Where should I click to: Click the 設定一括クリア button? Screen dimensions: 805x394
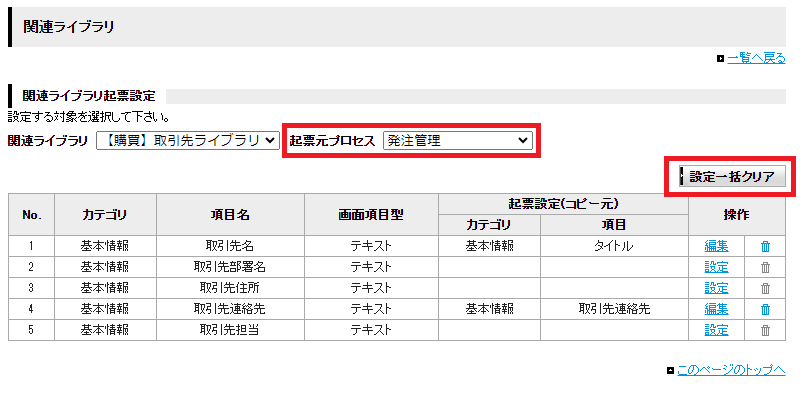point(732,177)
